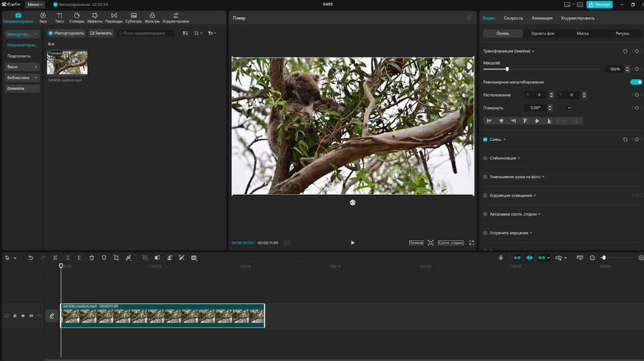Screen dimensions: 644x361
Task: Expand the Ваши sidebar section
Action: [22, 67]
